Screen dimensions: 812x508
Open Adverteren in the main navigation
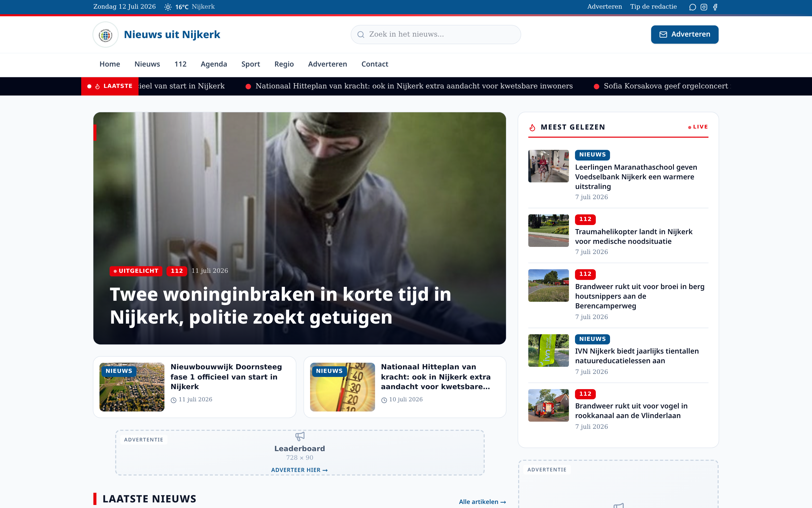click(328, 64)
